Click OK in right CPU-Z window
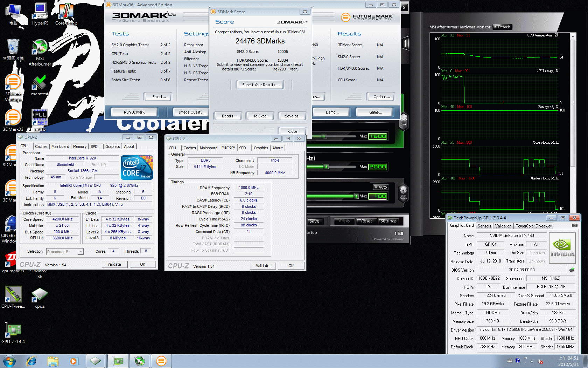This screenshot has width=588, height=368. coord(291,266)
